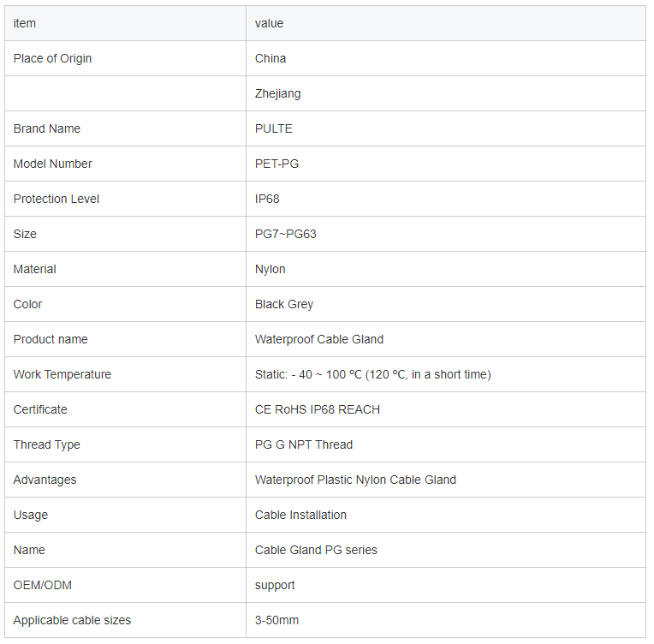The image size is (654, 644).
Task: Click the 'item' column header cell
Action: pos(125,23)
